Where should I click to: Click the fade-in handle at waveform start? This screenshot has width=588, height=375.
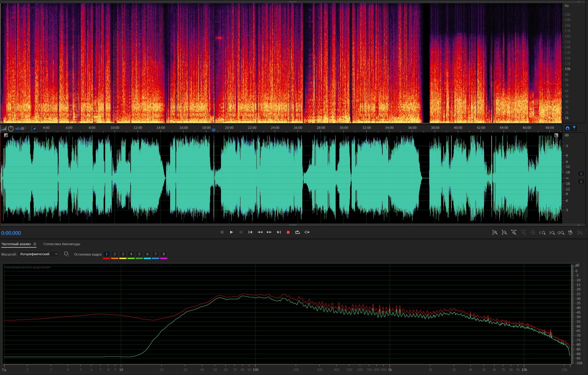6,135
